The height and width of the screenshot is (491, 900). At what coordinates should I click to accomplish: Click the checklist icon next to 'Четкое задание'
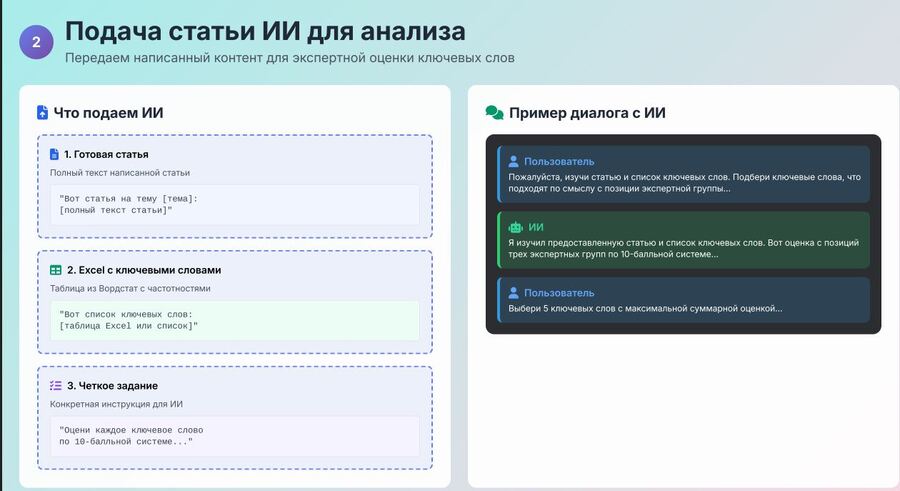pos(56,385)
